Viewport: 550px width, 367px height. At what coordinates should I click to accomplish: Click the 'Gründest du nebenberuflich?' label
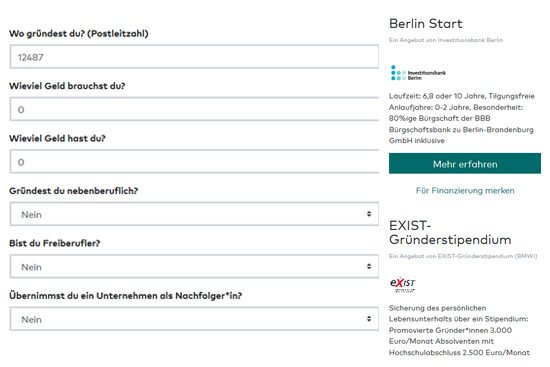[x=74, y=191]
